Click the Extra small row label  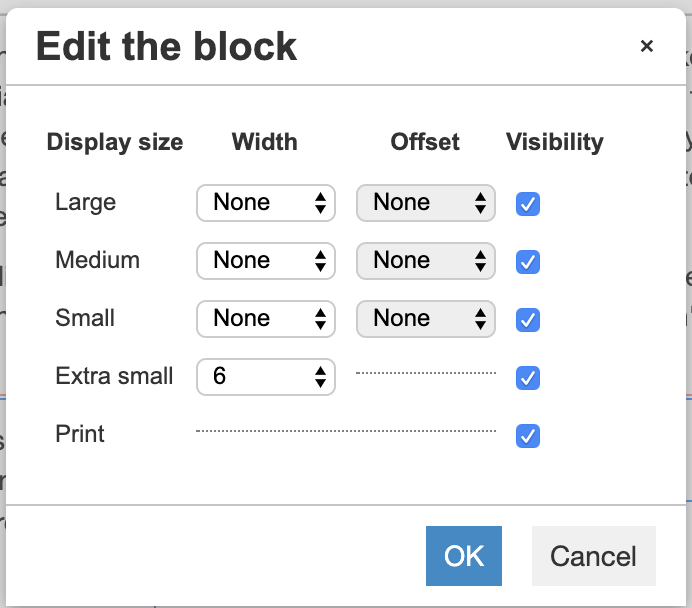coord(114,376)
